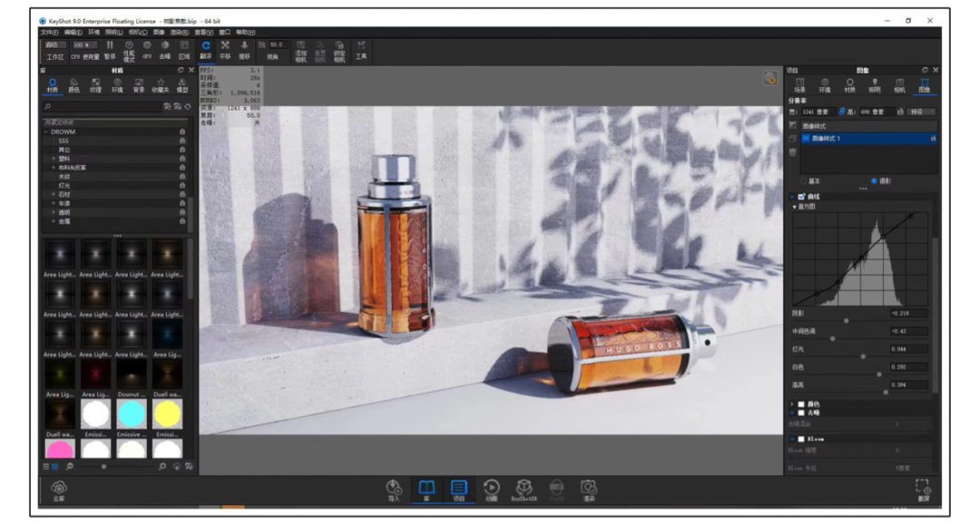Expand the 颜色 color section arrow
The height and width of the screenshot is (524, 980).
[793, 404]
